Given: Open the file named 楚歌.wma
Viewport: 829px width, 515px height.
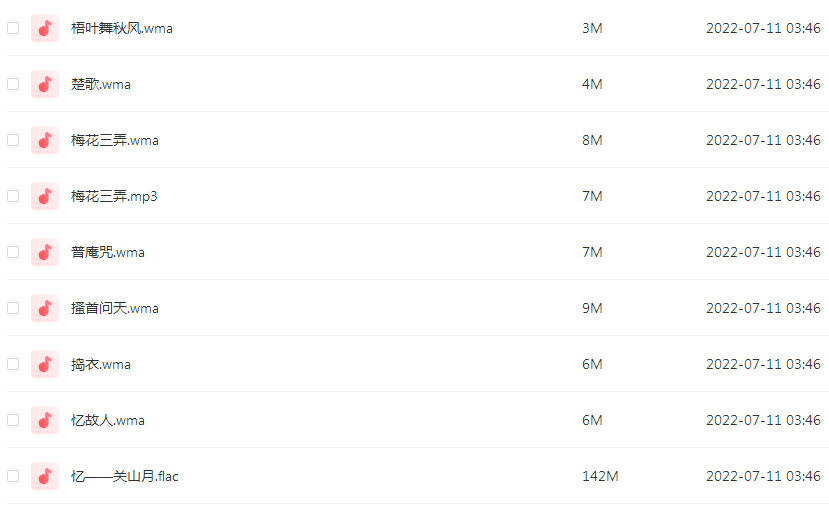Looking at the screenshot, I should coord(101,84).
